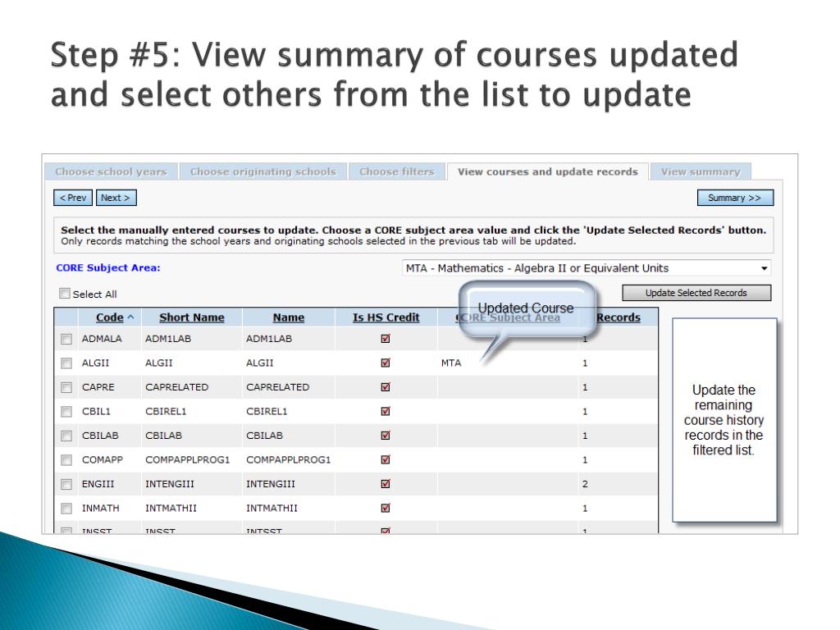
Task: Click name cell INTMATHII
Action: pos(272,508)
